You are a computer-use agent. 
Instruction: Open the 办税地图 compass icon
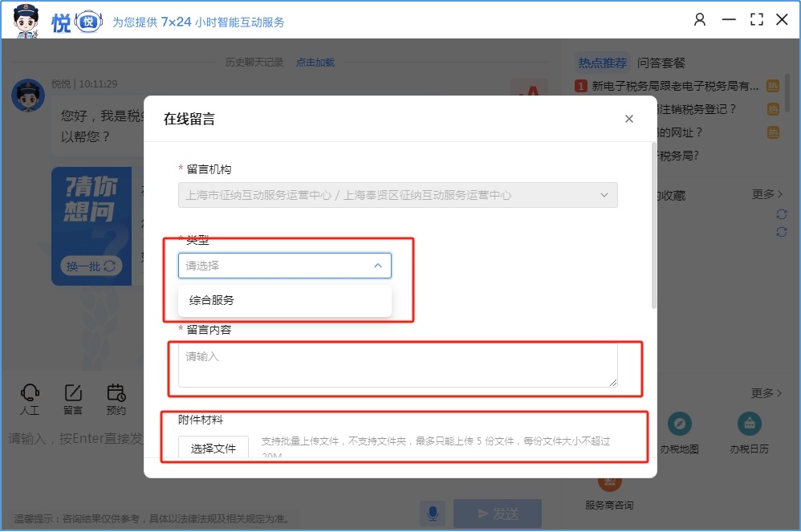point(679,424)
